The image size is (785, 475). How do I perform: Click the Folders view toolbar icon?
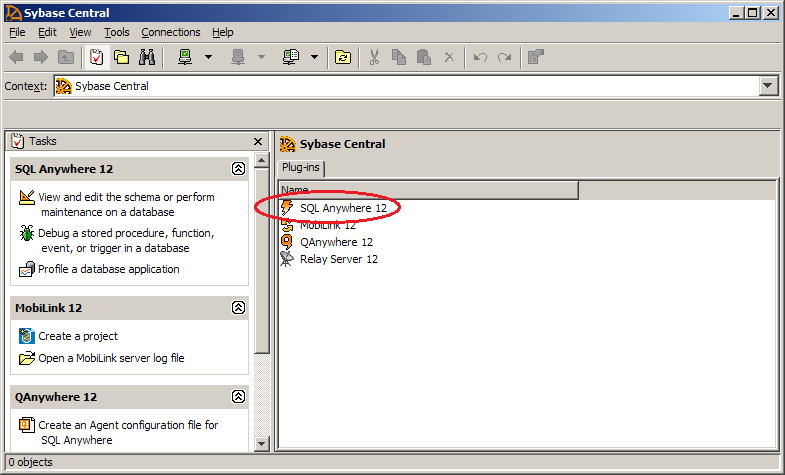[x=122, y=57]
